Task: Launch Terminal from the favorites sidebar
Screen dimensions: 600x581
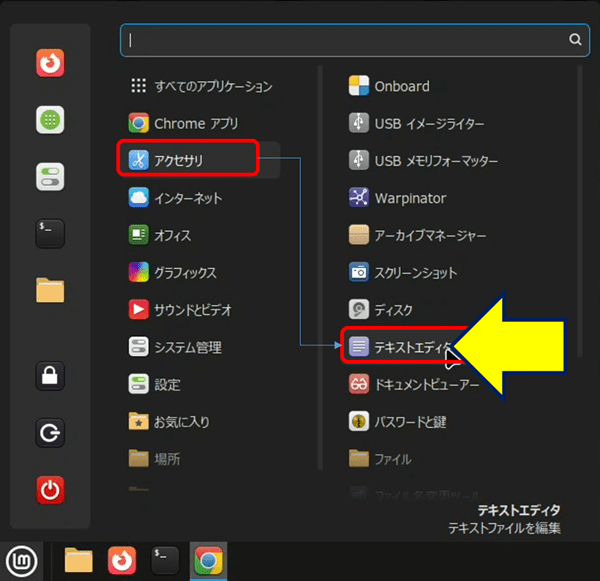Action: [x=50, y=233]
